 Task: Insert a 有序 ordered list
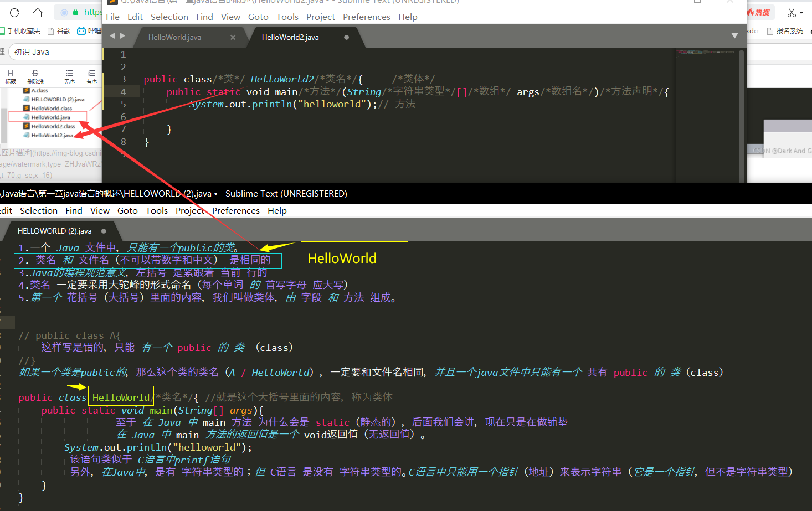[91, 77]
